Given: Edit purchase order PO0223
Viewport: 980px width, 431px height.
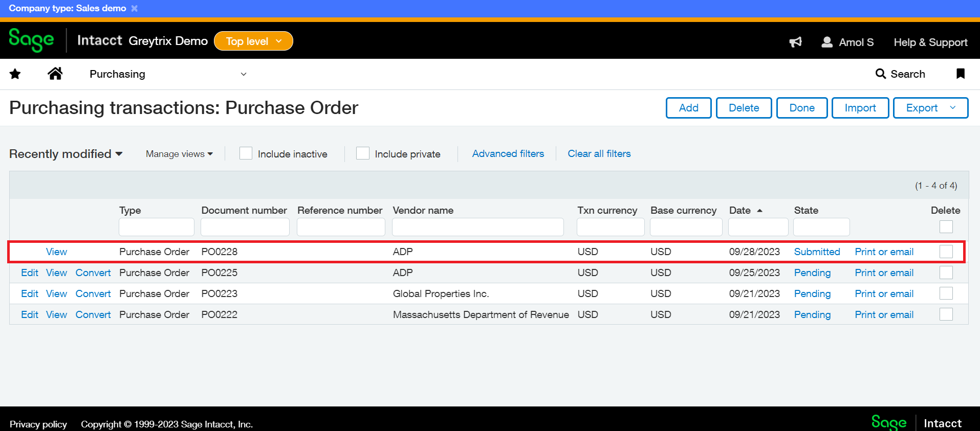Looking at the screenshot, I should pyautogui.click(x=30, y=293).
